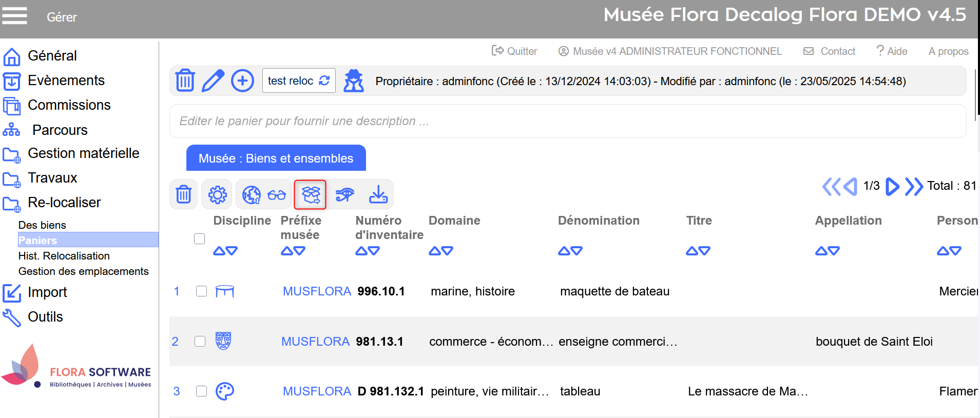Click the plus icon to add basket

[242, 81]
